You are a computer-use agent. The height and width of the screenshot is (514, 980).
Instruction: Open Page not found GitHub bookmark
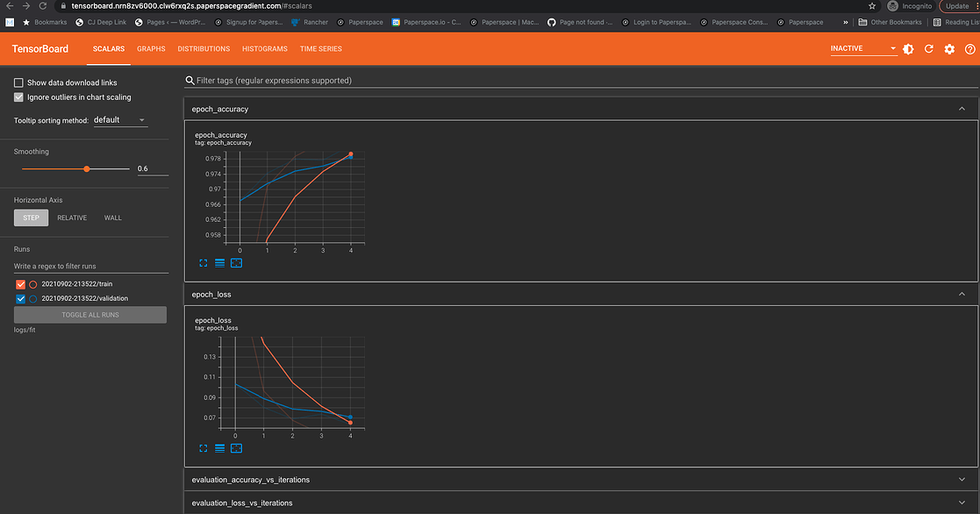click(x=579, y=23)
